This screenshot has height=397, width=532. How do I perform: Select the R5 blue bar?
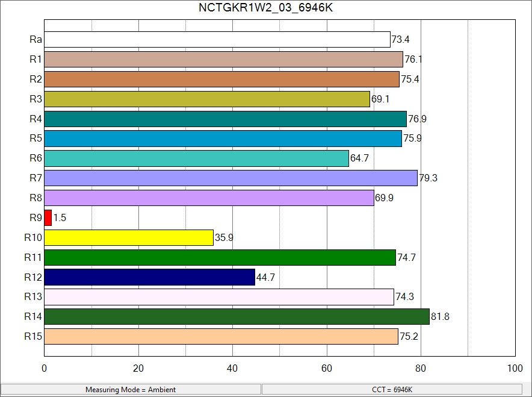tap(223, 139)
